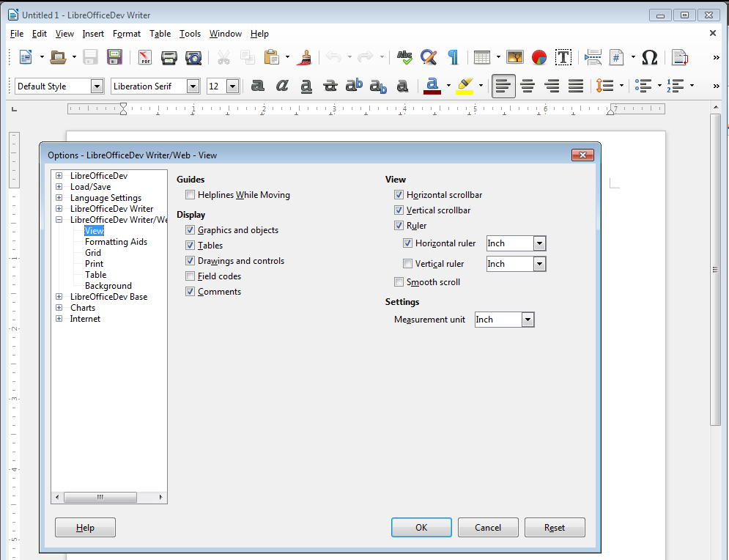Open the Horizontal ruler unit dropdown

(539, 243)
